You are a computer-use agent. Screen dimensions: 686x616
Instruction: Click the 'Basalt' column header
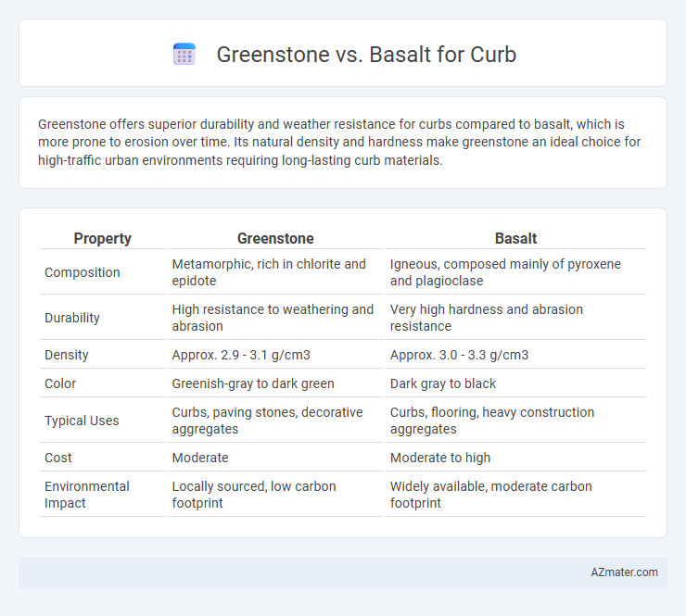(515, 238)
